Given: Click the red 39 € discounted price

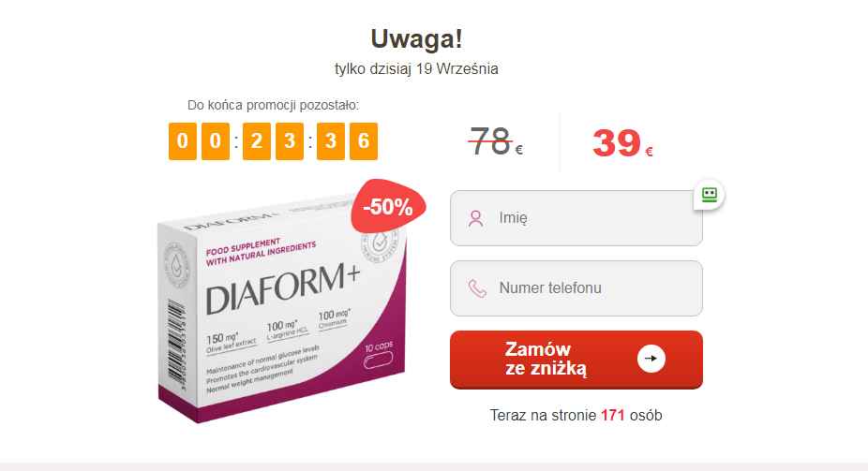Looking at the screenshot, I should [x=622, y=143].
